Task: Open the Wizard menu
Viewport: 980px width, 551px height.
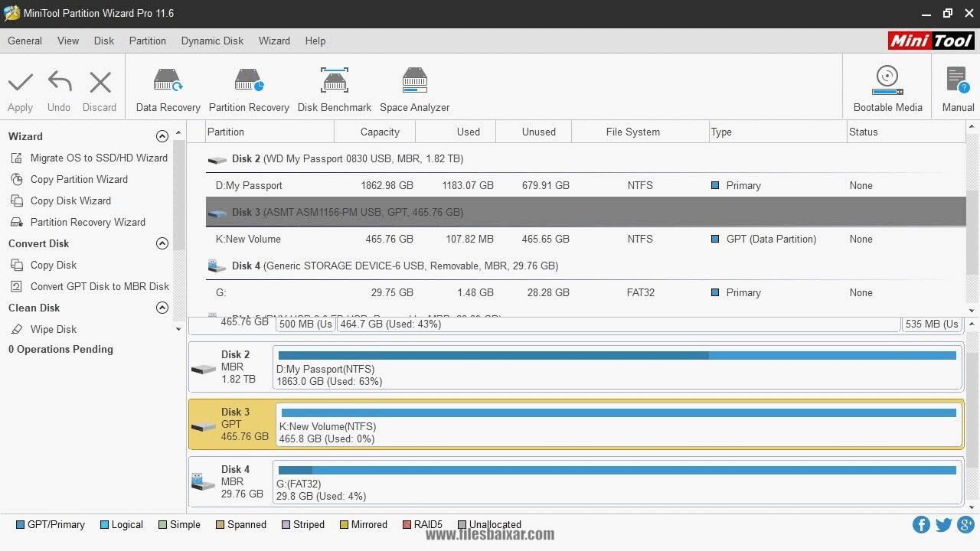Action: coord(274,41)
